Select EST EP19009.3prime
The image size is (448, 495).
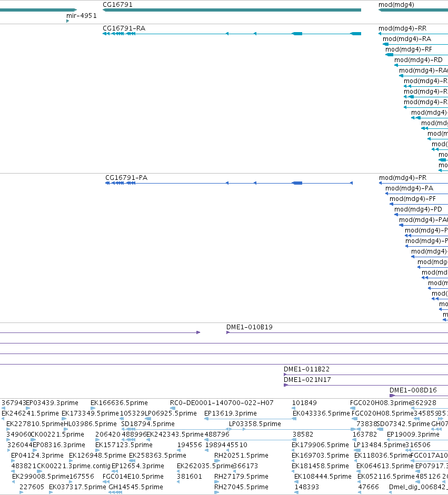click(x=413, y=435)
